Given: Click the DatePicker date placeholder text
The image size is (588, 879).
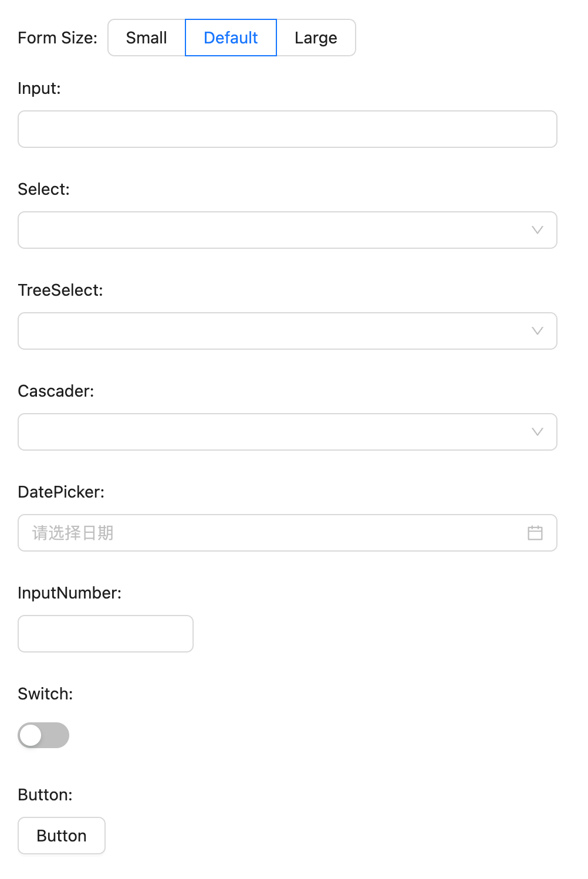Looking at the screenshot, I should [x=73, y=533].
